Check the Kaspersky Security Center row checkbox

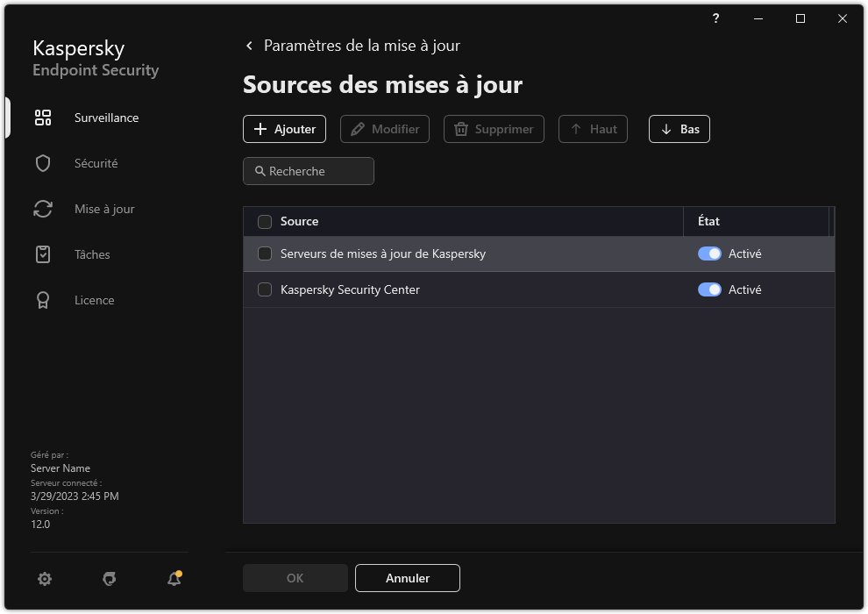[264, 289]
